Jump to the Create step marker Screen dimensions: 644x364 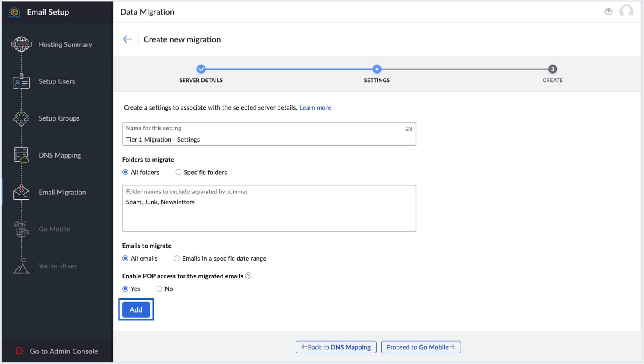click(x=552, y=69)
